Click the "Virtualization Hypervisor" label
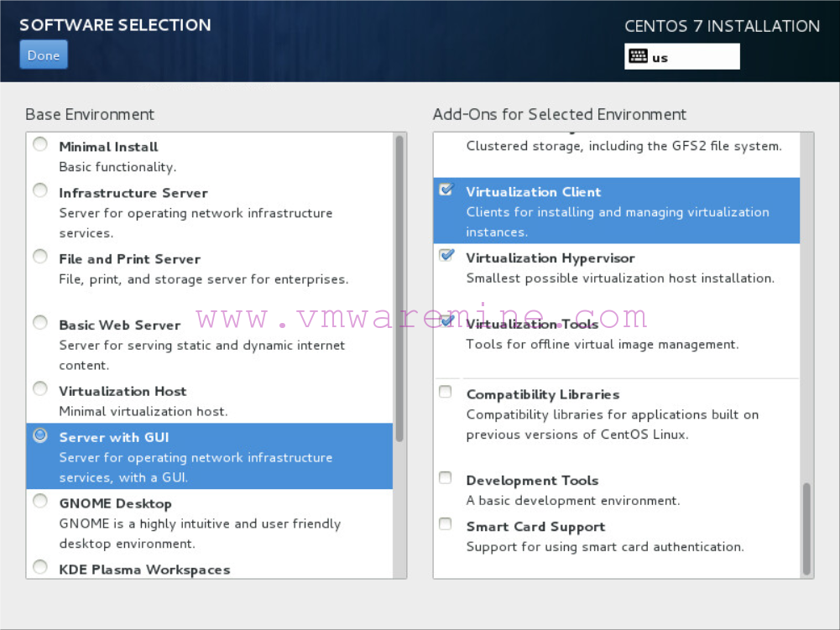 pyautogui.click(x=550, y=258)
